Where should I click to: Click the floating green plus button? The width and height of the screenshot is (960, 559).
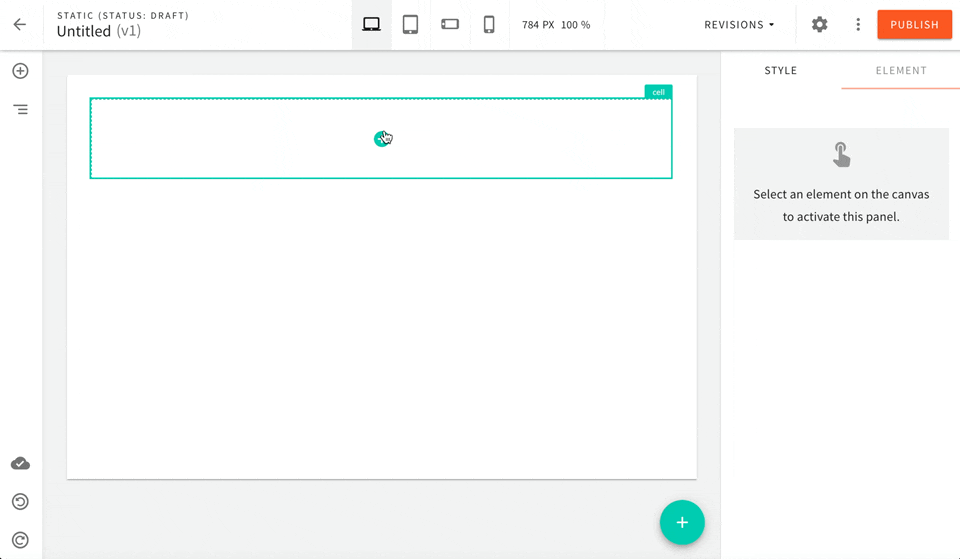click(x=682, y=522)
